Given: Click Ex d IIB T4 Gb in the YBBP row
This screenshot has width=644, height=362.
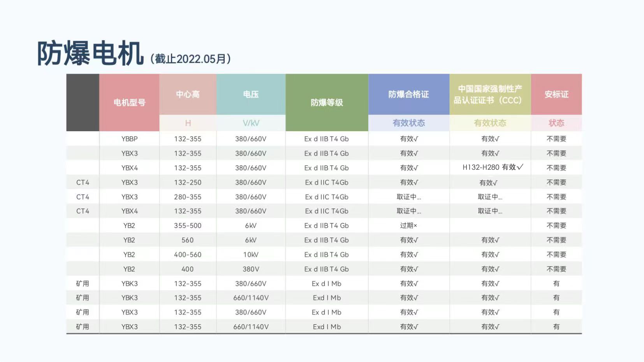Looking at the screenshot, I should click(327, 139).
